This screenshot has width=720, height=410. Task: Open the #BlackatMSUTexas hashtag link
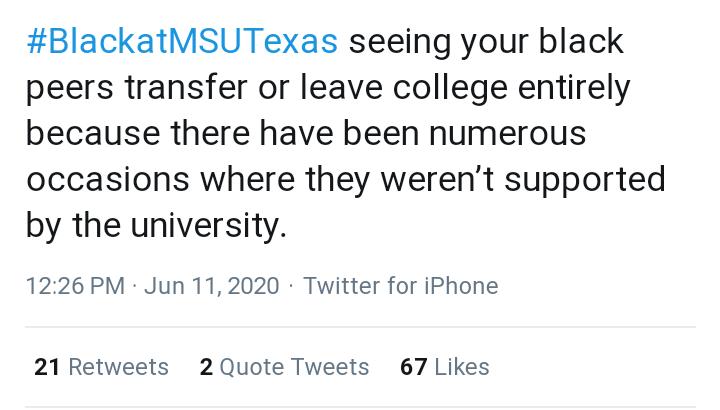[182, 41]
